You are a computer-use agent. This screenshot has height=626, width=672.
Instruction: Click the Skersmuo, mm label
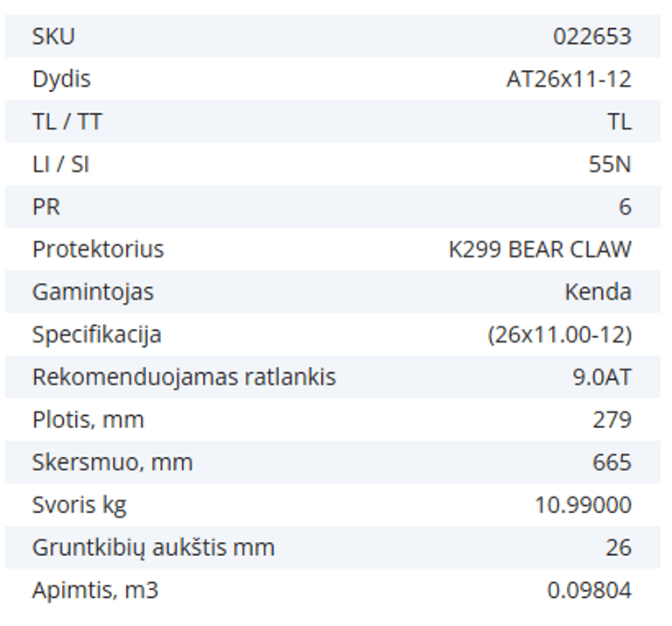click(x=112, y=462)
